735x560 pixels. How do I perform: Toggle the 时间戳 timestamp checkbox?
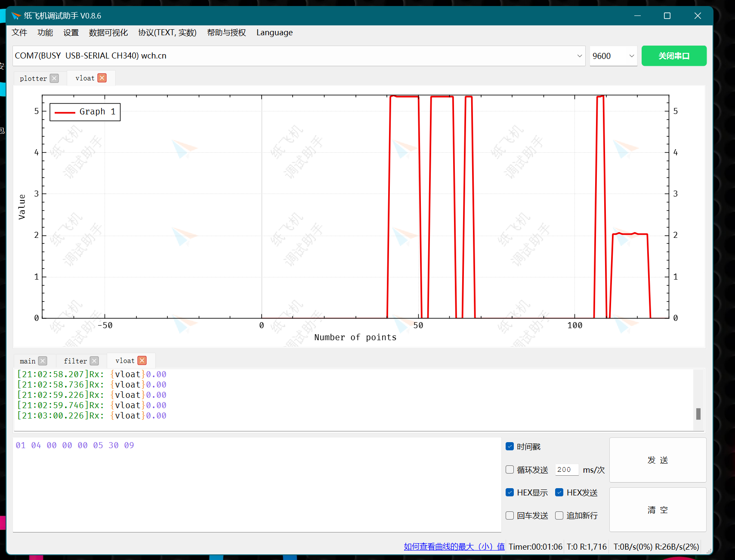(x=510, y=446)
